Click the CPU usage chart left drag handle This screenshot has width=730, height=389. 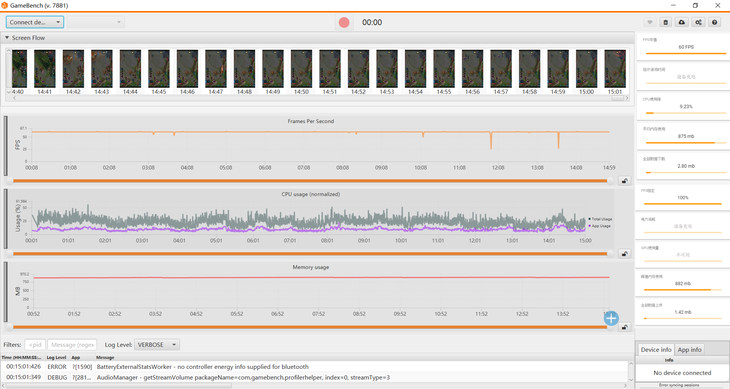tap(6, 219)
